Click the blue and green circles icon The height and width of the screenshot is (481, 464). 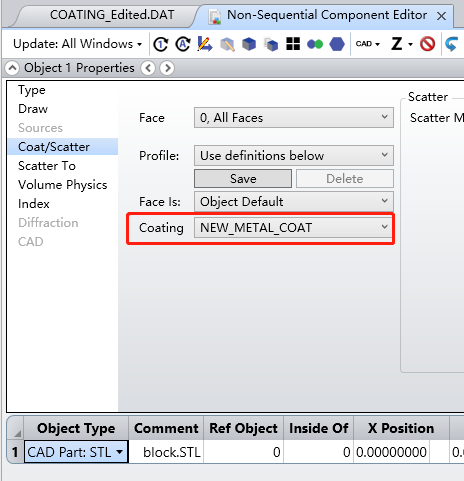pos(315,44)
